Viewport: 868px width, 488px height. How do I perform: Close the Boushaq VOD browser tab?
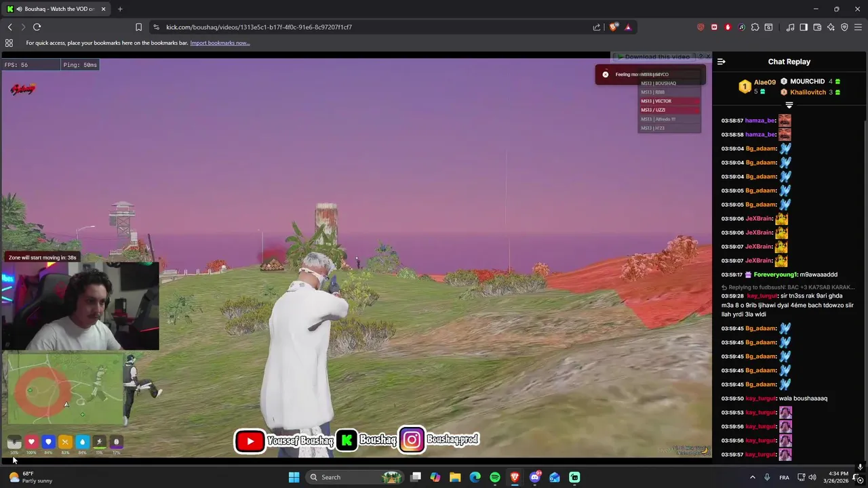click(103, 9)
